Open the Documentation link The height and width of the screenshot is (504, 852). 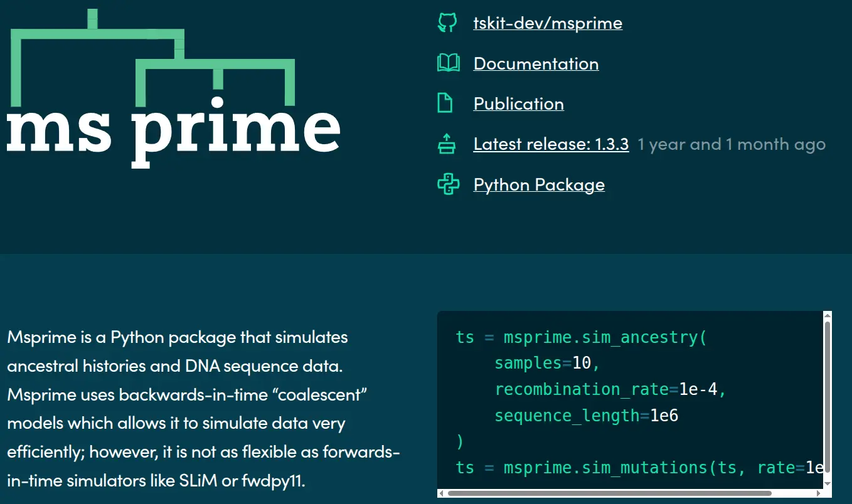(x=536, y=63)
